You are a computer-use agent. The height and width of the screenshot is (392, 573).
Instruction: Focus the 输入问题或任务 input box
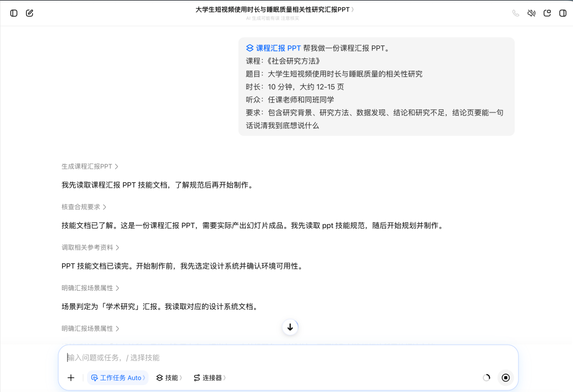click(288, 358)
